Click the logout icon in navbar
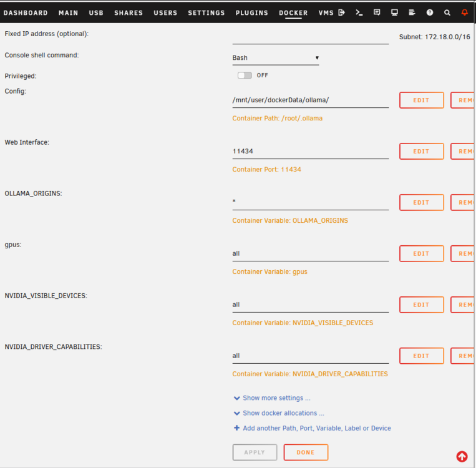Screen dimensions: 476x468 click(x=341, y=12)
